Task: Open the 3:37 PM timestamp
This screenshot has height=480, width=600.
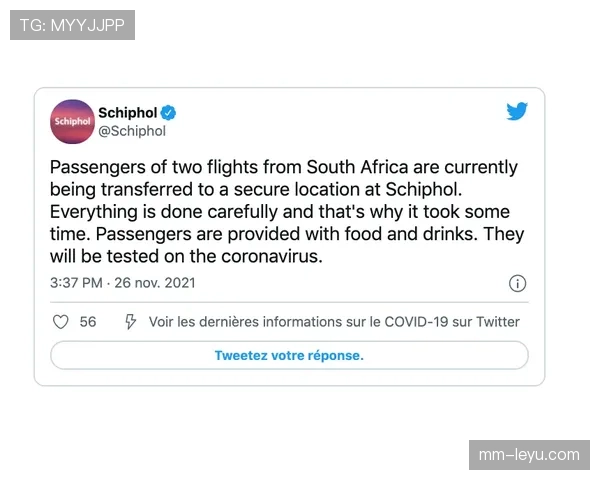Action: [x=76, y=283]
